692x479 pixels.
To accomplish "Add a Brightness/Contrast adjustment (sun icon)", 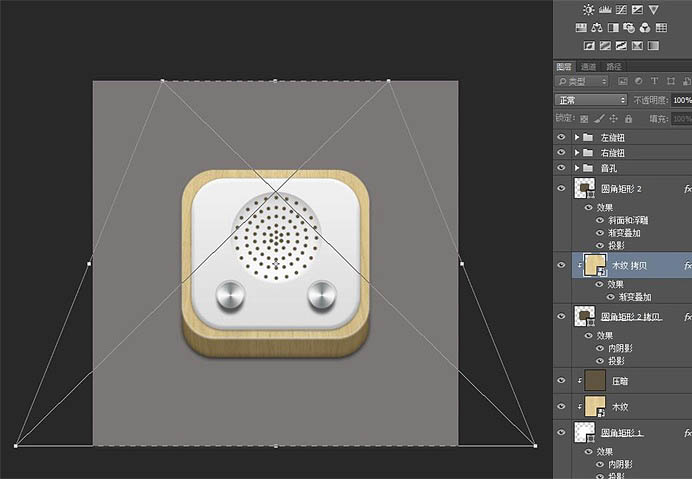I will pyautogui.click(x=589, y=9).
